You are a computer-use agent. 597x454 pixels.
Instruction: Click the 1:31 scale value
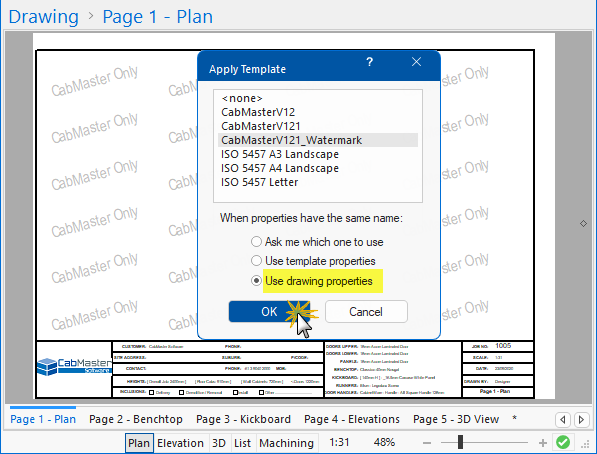(x=339, y=442)
